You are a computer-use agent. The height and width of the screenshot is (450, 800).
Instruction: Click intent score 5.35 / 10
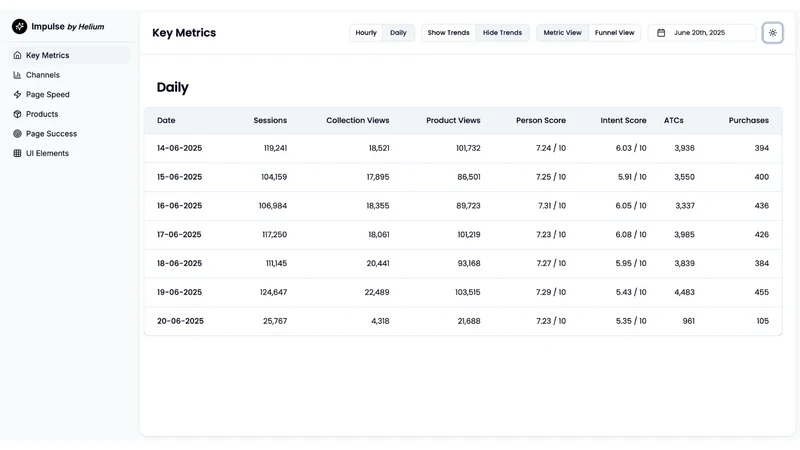[x=631, y=321]
